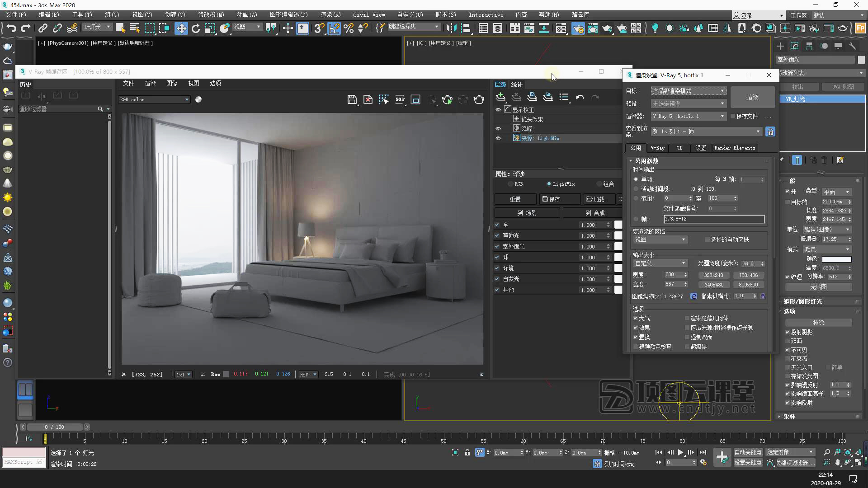Click the 800x600 preset size button
This screenshot has height=488, width=868.
748,285
